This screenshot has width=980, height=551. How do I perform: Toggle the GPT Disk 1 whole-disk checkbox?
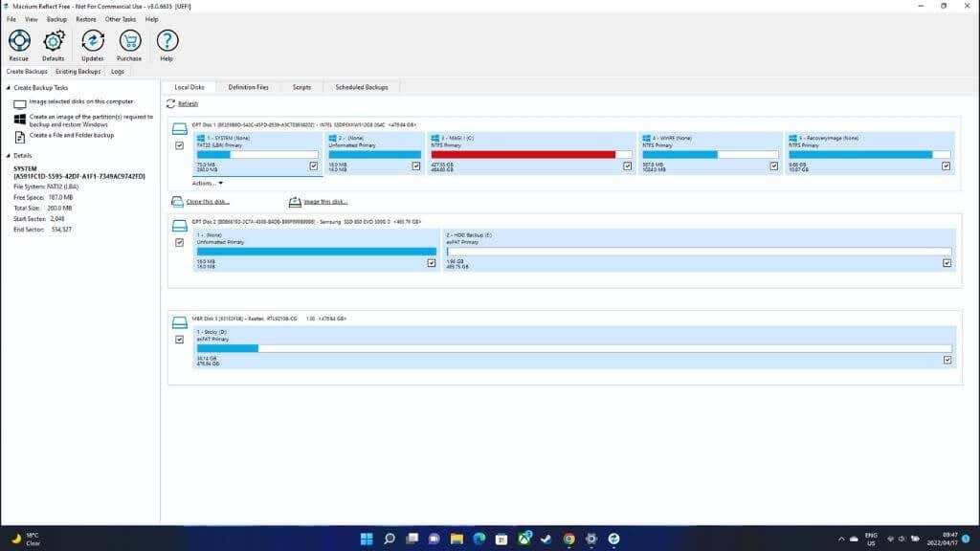click(179, 145)
